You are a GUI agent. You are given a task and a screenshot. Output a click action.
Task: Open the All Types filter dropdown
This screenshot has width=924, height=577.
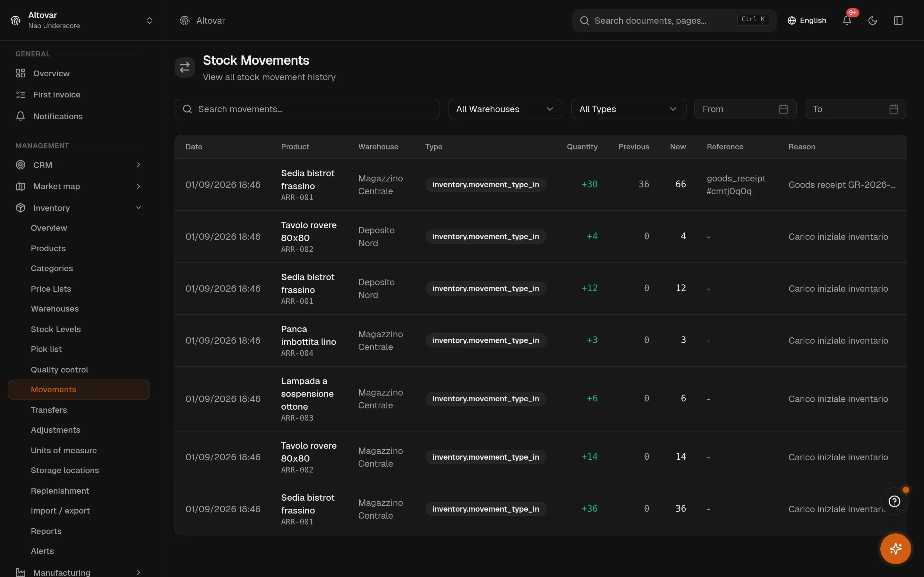628,109
